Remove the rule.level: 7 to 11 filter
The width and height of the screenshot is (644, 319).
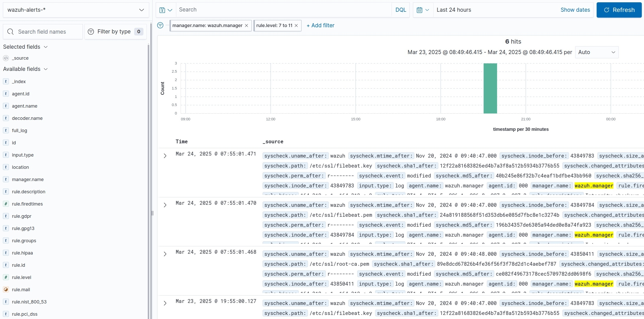(x=296, y=25)
